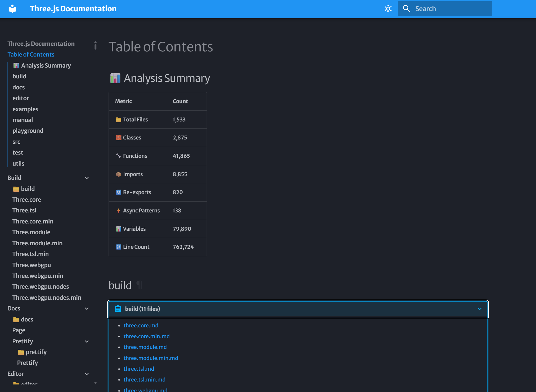Open the three.module.min.md link

point(151,358)
